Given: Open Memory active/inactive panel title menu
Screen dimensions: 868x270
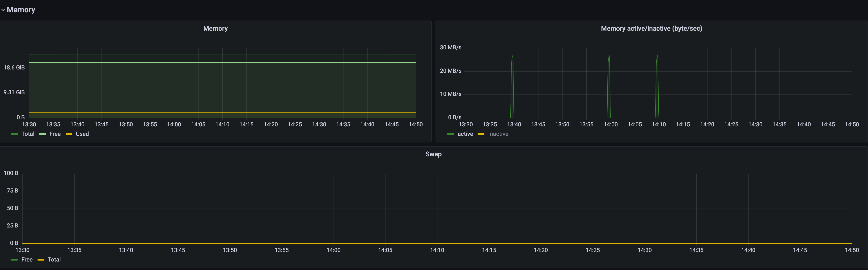Looking at the screenshot, I should click(651, 29).
